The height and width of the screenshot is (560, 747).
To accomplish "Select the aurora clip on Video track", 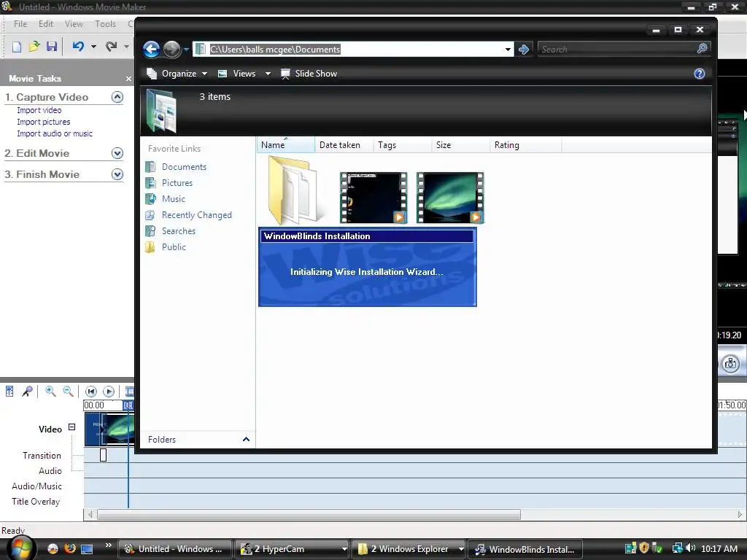I will [119, 429].
